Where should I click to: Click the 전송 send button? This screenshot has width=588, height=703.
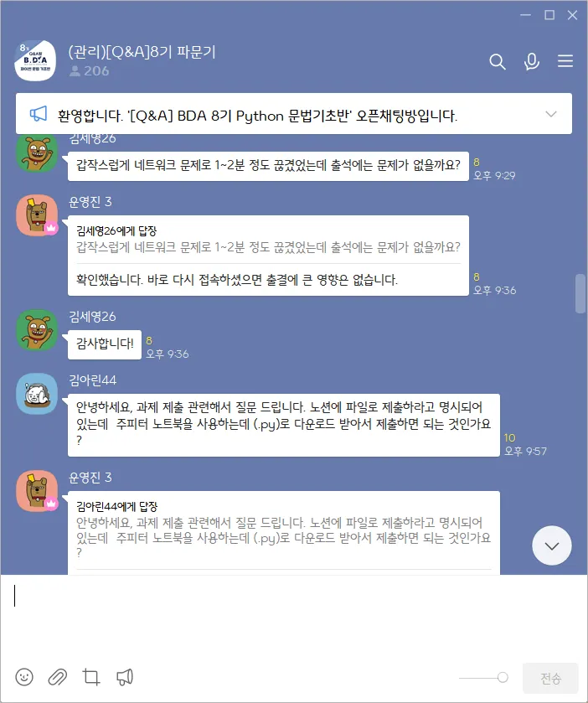[550, 678]
